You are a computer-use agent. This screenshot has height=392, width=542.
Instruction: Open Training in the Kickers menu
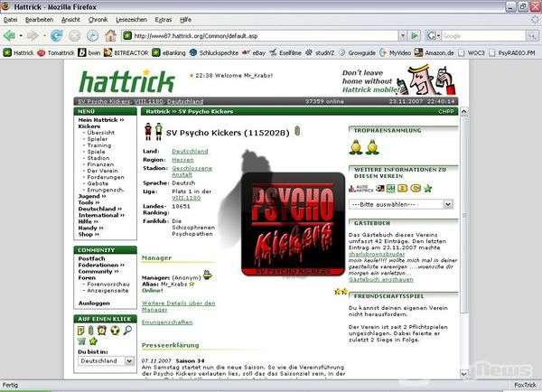(99, 145)
